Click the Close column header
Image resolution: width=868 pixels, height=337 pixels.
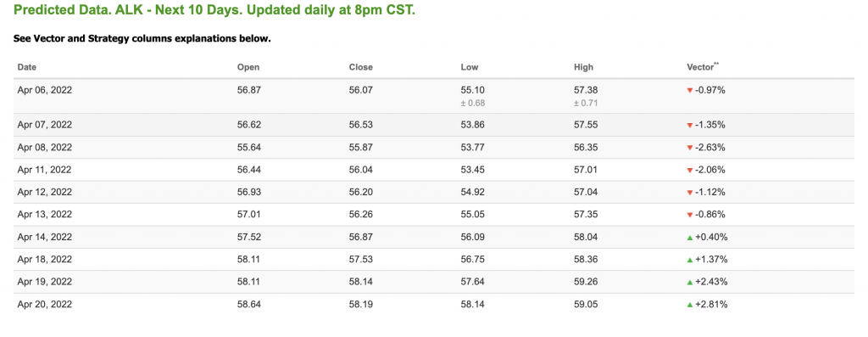coord(360,67)
